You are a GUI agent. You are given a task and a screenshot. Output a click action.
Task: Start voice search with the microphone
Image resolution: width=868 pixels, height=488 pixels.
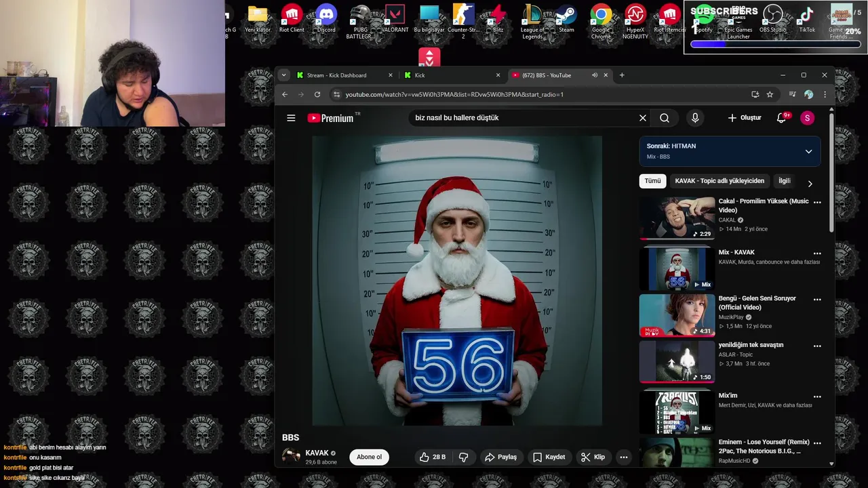tap(695, 118)
